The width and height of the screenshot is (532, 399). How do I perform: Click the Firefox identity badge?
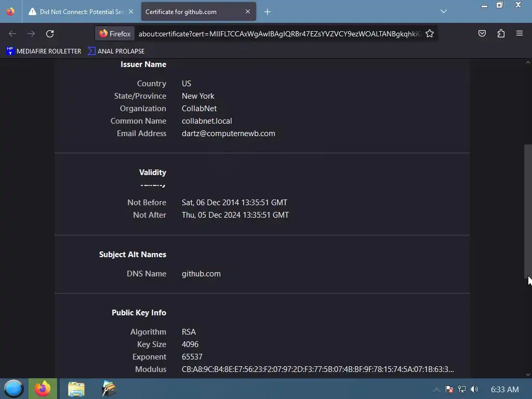point(115,34)
